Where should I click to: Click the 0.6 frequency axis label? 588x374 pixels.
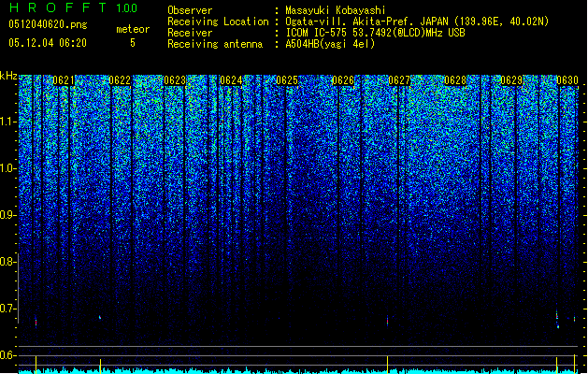click(x=7, y=355)
